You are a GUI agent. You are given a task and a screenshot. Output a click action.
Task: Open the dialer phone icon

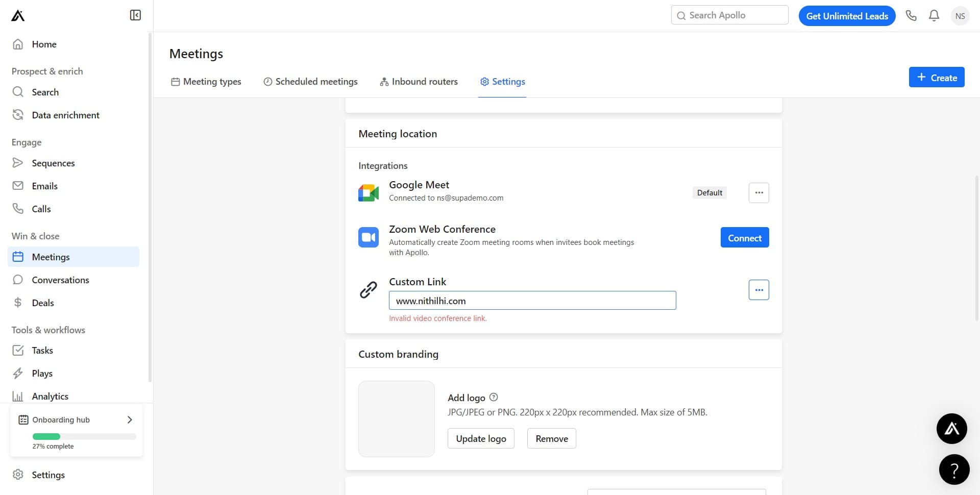911,15
